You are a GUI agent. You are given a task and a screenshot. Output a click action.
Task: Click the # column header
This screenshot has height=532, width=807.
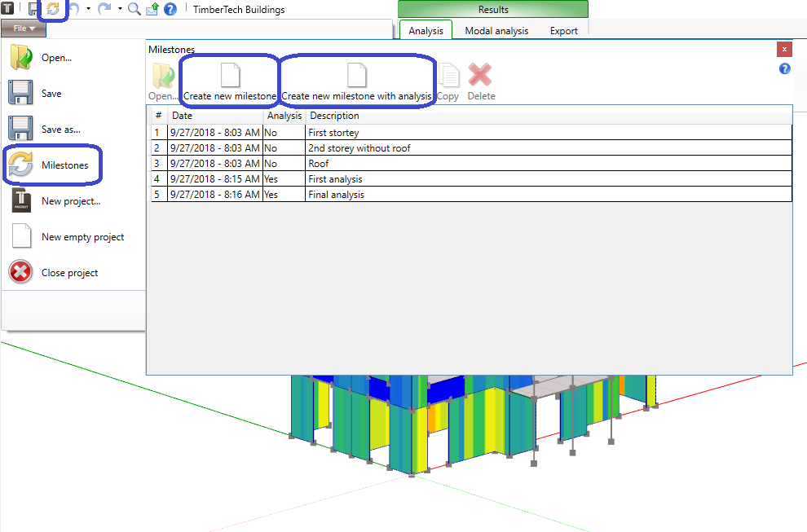pyautogui.click(x=158, y=116)
